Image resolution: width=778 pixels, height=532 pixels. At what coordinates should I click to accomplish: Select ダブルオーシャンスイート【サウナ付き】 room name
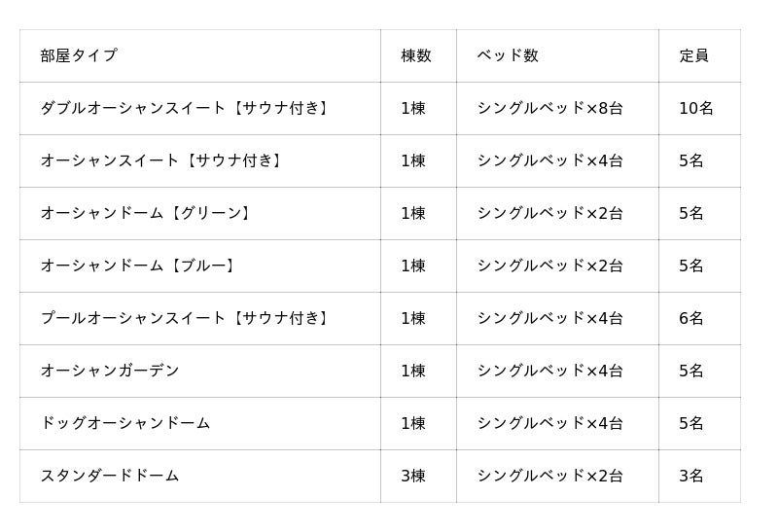(187, 108)
